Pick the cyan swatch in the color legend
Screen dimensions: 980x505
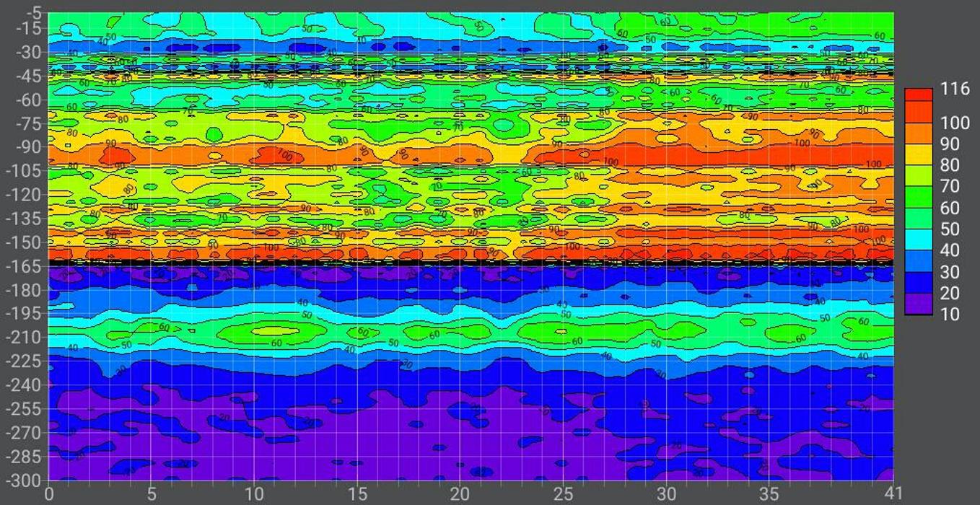(919, 240)
